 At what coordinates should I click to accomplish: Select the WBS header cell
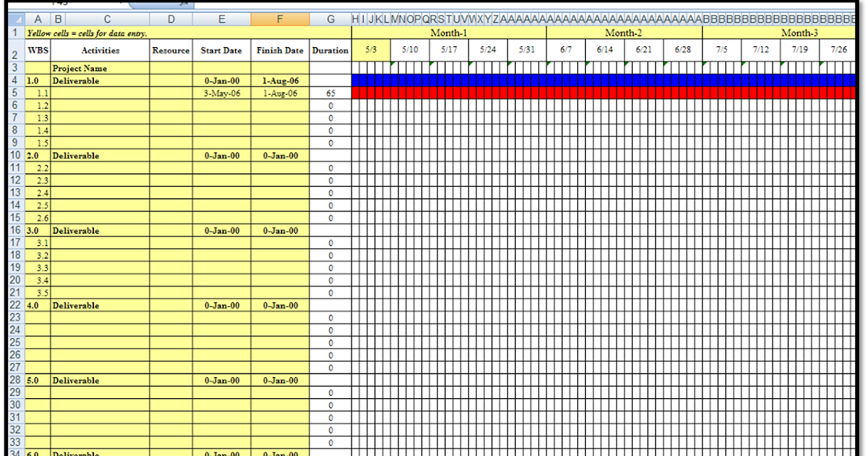coord(38,51)
